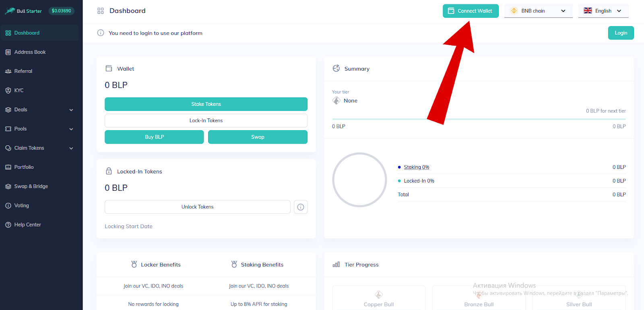The image size is (644, 310).
Task: Click the tier progress bar
Action: point(479,119)
